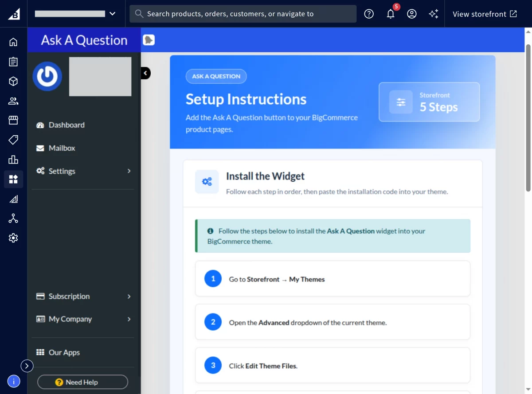Open the Storefront shop icon
The image size is (532, 394).
pyautogui.click(x=13, y=120)
